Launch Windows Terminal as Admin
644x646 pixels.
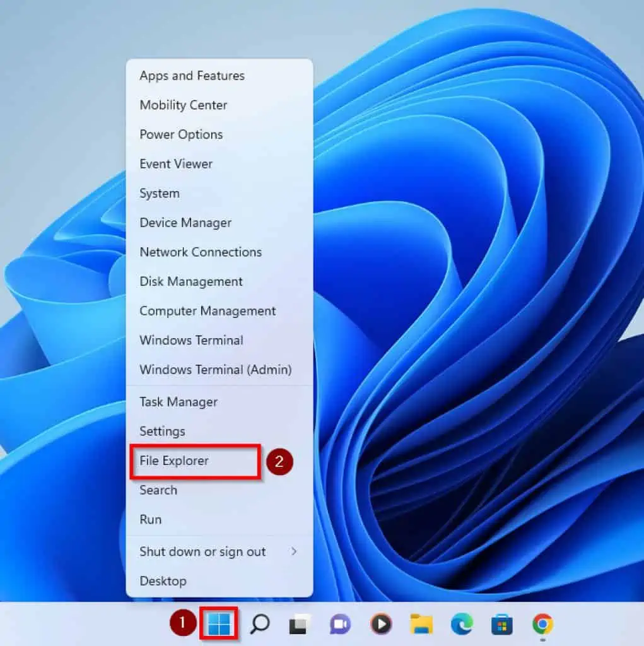pos(214,370)
